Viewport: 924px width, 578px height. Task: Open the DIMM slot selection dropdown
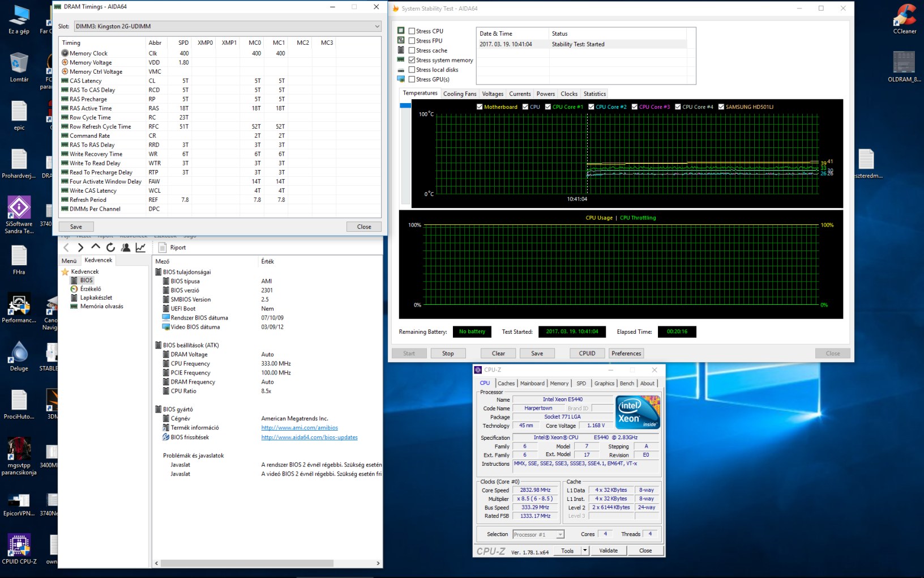click(227, 26)
